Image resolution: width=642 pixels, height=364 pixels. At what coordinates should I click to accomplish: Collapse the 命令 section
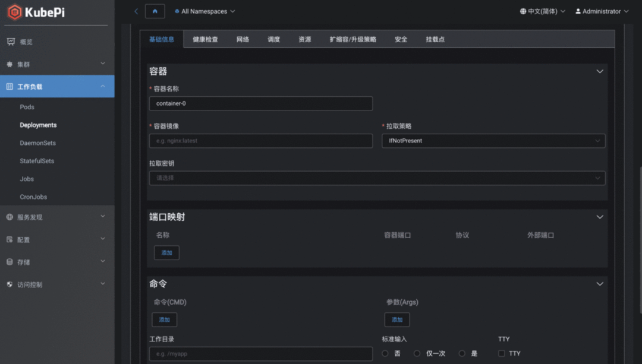tap(600, 284)
